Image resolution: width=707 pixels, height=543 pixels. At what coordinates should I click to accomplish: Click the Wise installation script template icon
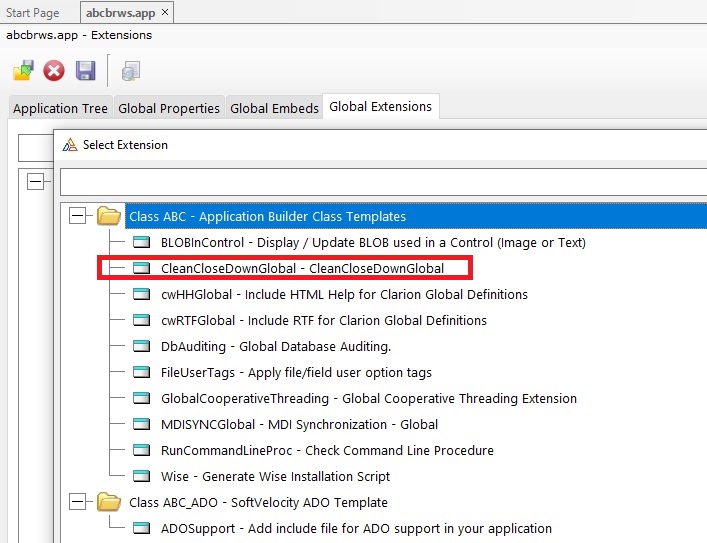[142, 476]
